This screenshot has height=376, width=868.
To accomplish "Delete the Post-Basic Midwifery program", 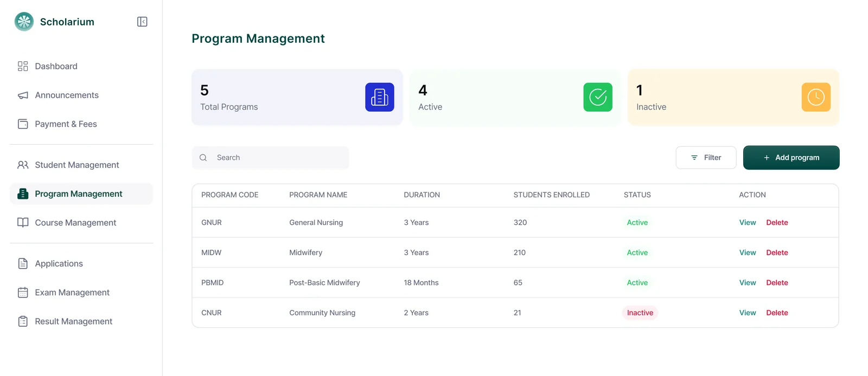I will 777,283.
